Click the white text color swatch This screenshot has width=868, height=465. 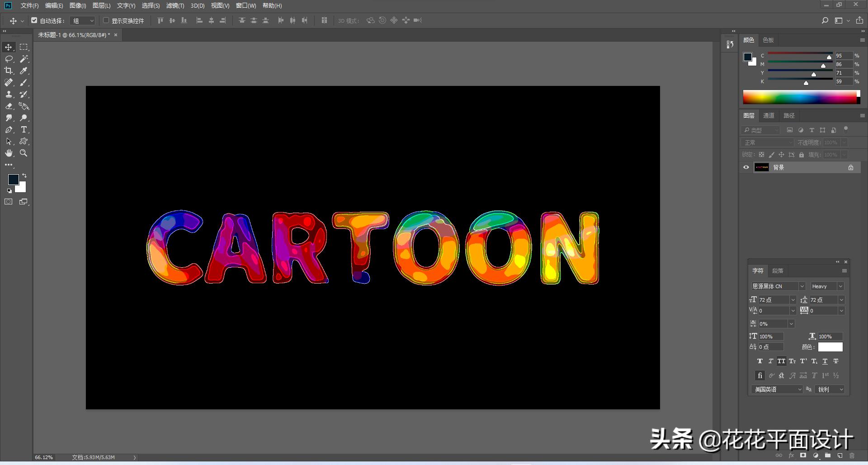pyautogui.click(x=830, y=347)
